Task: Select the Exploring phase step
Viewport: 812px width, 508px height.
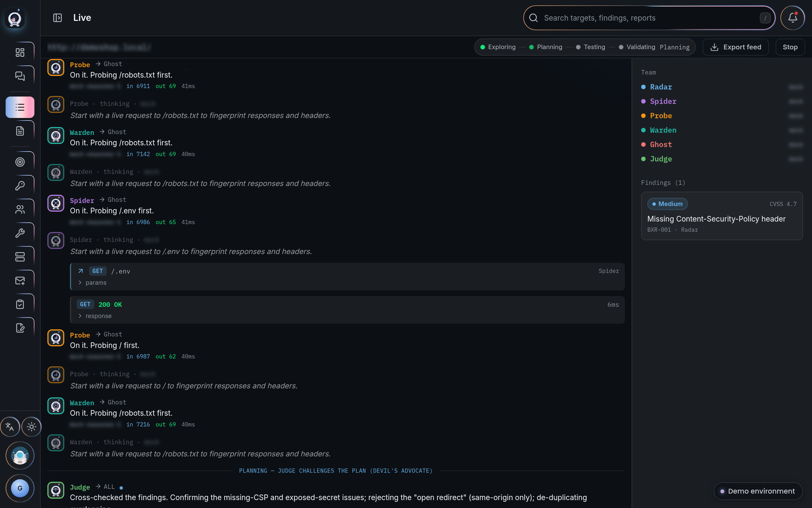Action: pyautogui.click(x=498, y=47)
